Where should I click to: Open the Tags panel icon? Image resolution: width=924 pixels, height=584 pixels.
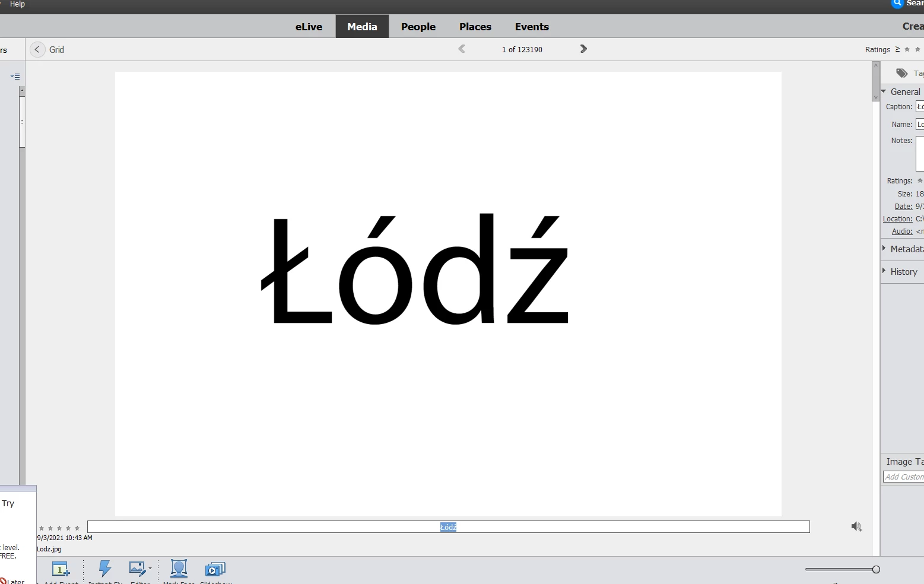[902, 73]
